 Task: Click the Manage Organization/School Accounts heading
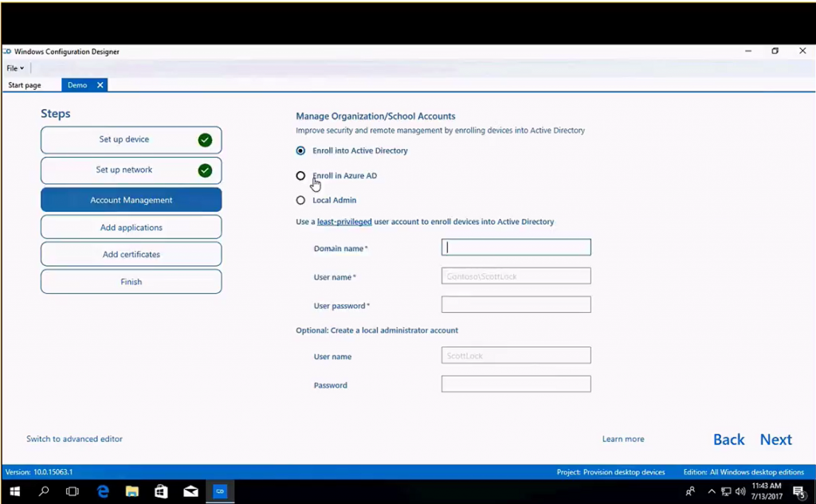pyautogui.click(x=375, y=116)
